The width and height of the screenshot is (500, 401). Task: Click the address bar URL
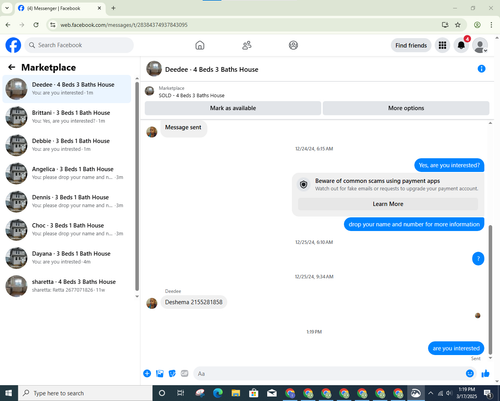coord(124,25)
